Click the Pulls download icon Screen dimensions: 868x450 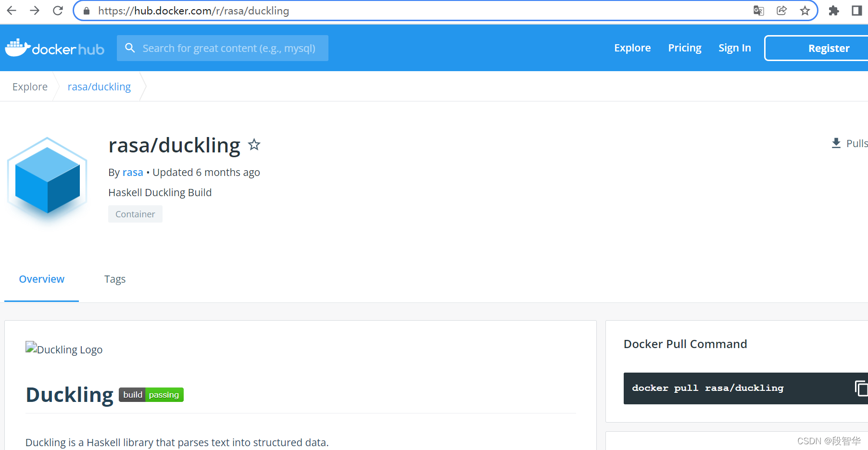click(x=836, y=143)
